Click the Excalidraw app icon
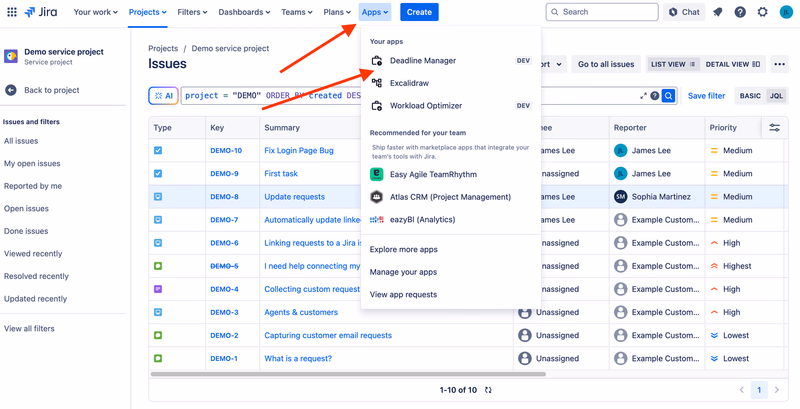 click(377, 83)
